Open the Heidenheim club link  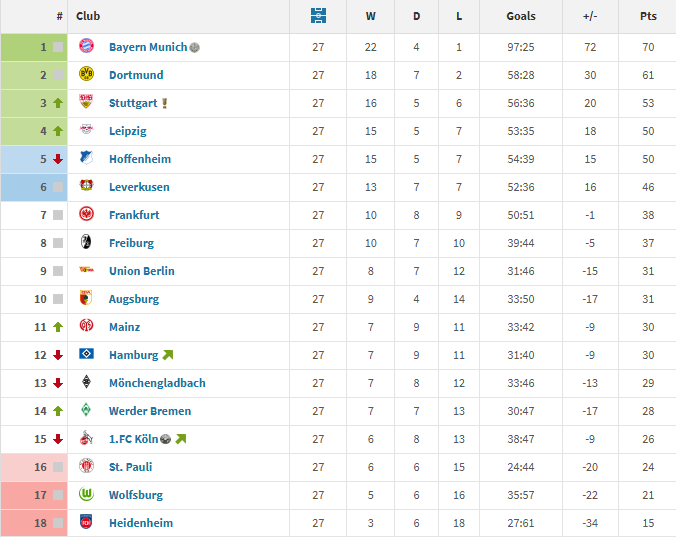141,523
